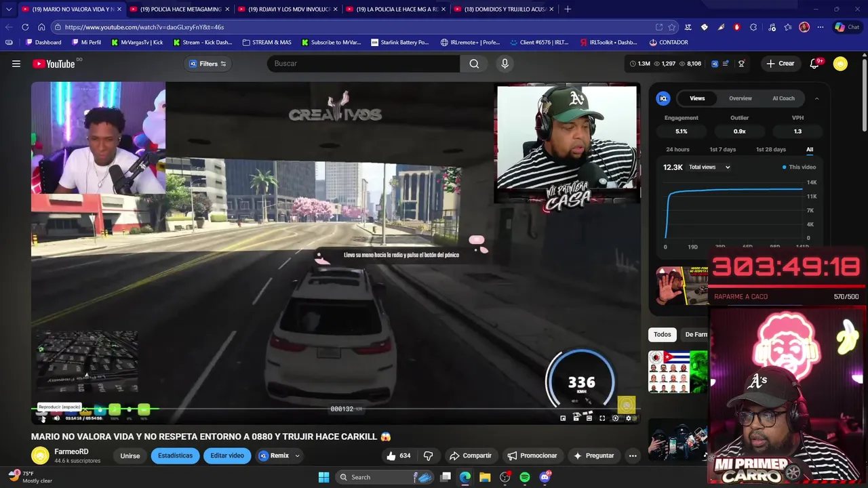Open the Dashboard bookmark
The width and height of the screenshot is (868, 488).
(43, 42)
